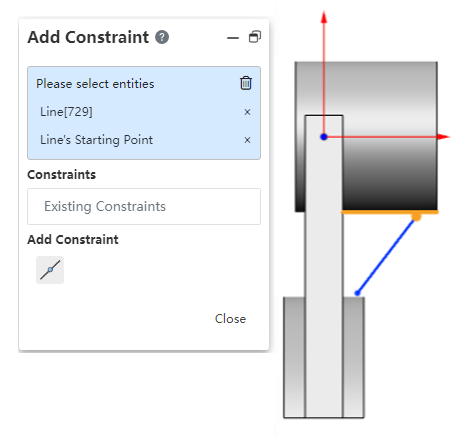Remove Line[729] from selection list
Viewport: 453px width, 438px height.
[x=247, y=112]
